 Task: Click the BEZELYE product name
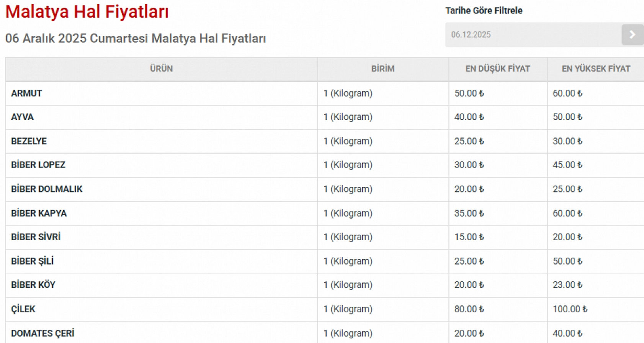29,141
